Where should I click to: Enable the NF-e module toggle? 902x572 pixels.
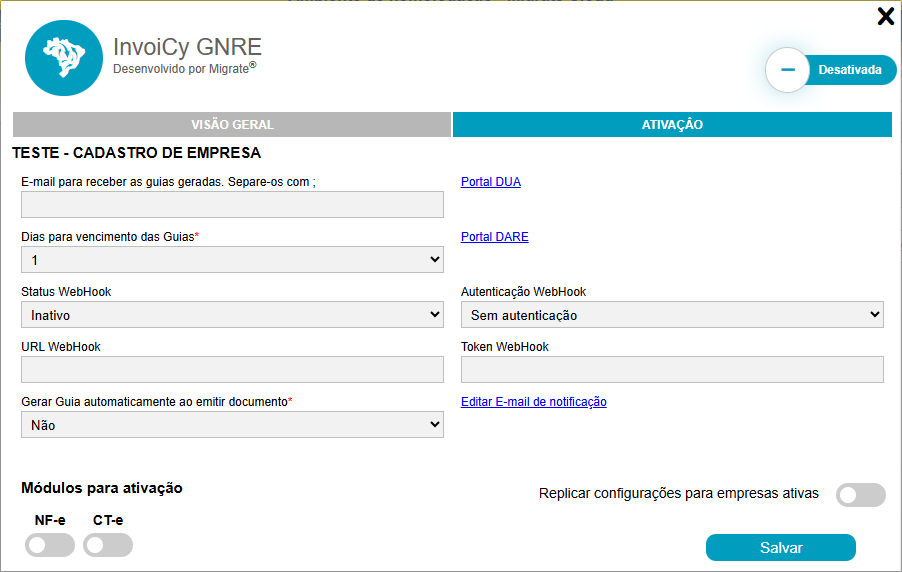[x=50, y=545]
